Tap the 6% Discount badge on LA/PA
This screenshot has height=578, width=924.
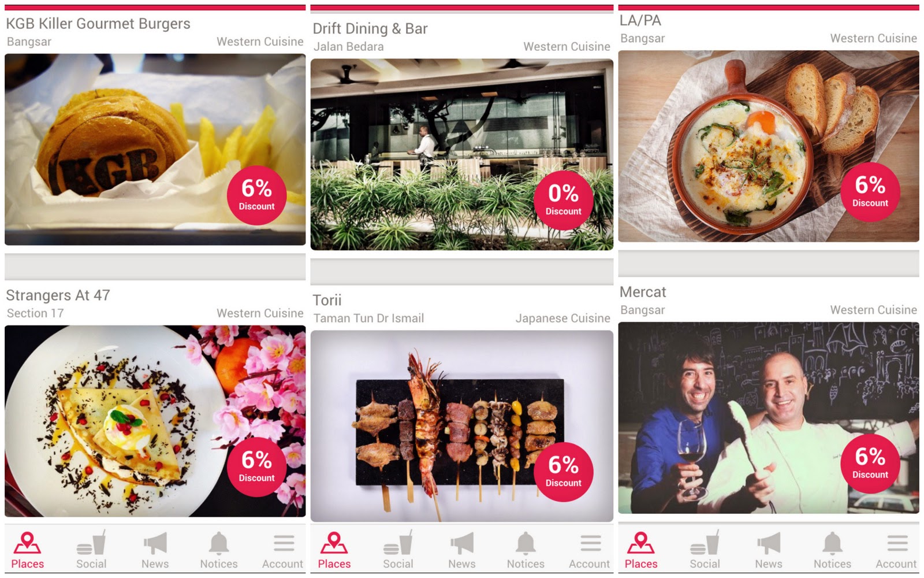[870, 192]
